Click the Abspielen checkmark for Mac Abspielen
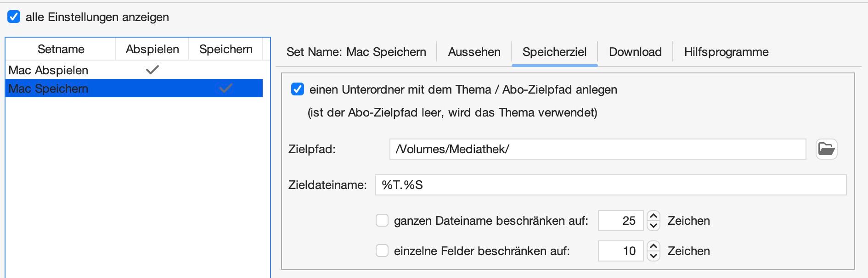This screenshot has height=278, width=868. click(152, 70)
